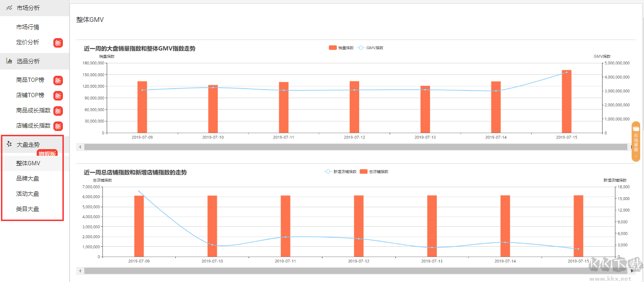Click the 18,000 right axis value

tap(624, 187)
